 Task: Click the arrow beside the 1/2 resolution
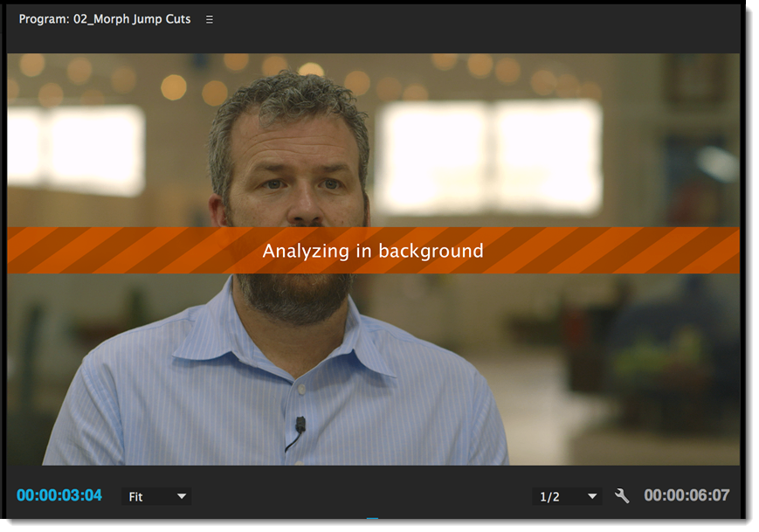(x=593, y=496)
